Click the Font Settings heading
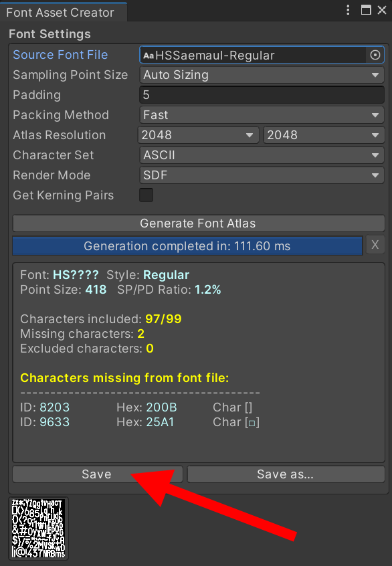 (50, 34)
